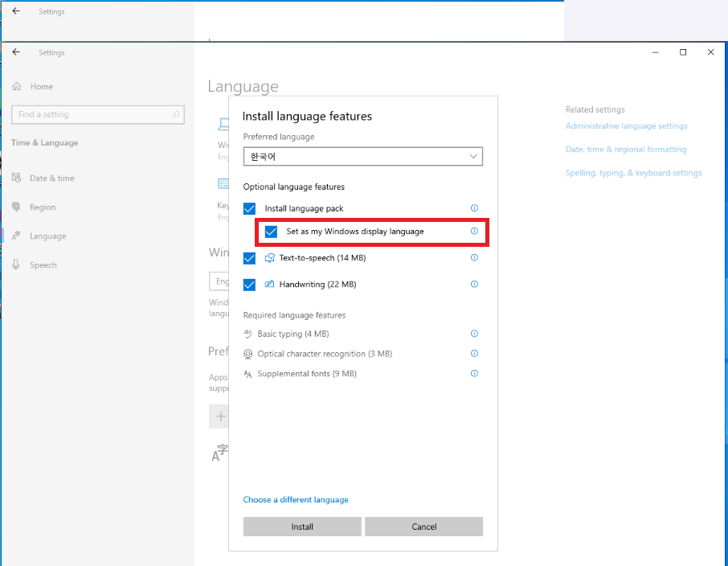Click the Text-to-speech feature icon
The image size is (728, 566).
coord(269,258)
